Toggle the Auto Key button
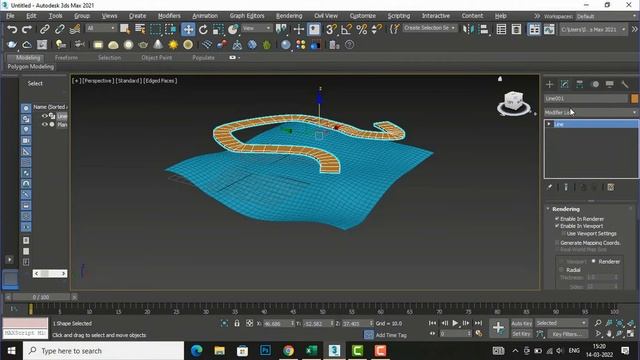The width and height of the screenshot is (640, 360). click(x=522, y=323)
